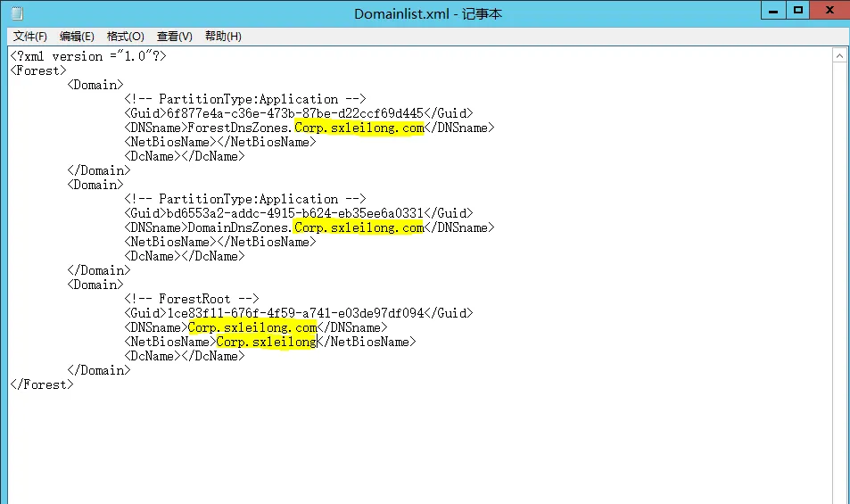Click the Guid beginning with bd6553a2
The image size is (850, 504).
[295, 213]
